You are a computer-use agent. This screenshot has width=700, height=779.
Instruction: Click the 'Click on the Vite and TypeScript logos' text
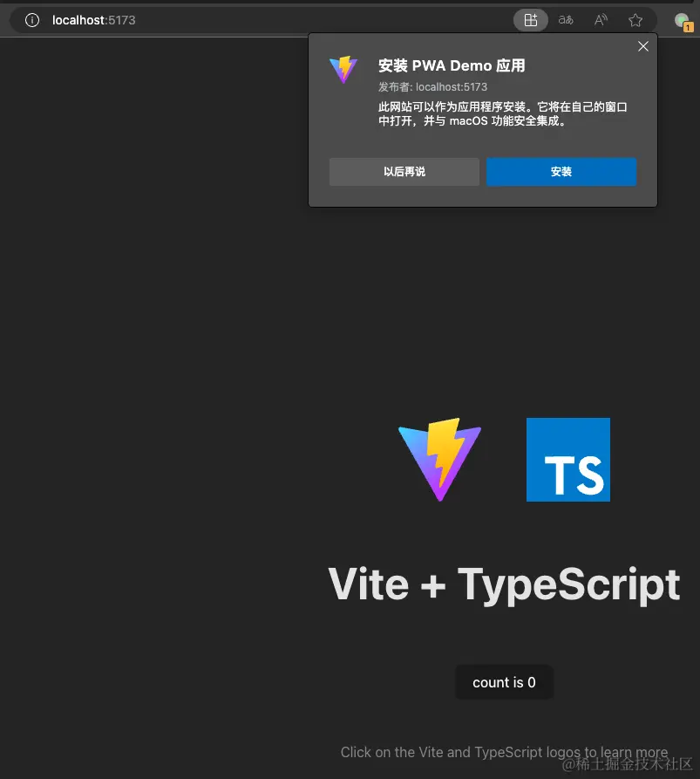[x=504, y=752]
